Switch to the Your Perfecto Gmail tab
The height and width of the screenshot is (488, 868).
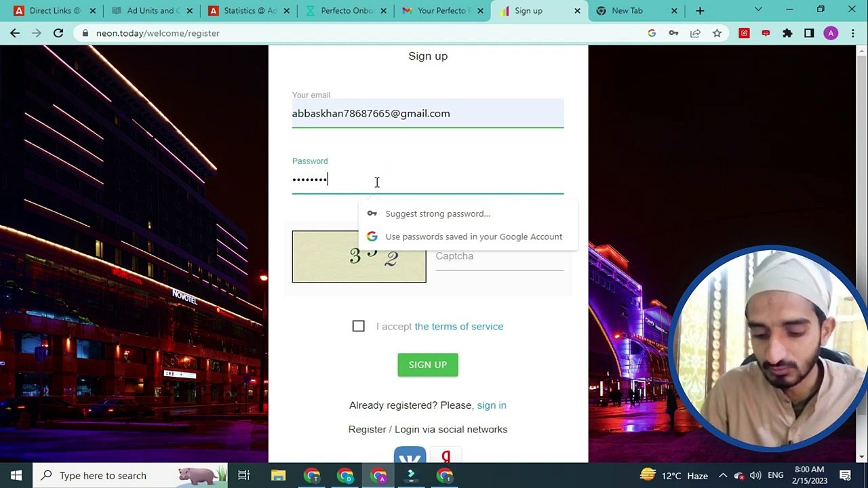[x=443, y=11]
